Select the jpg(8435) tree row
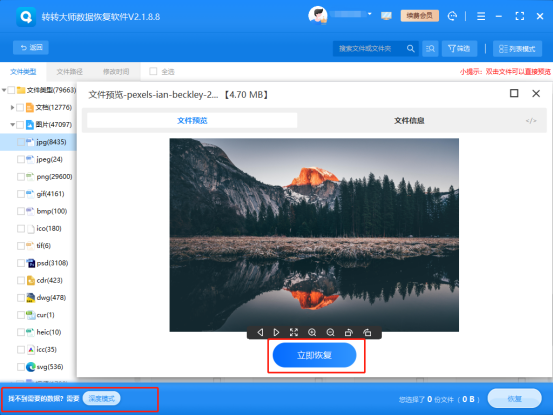553x415 pixels. point(38,142)
